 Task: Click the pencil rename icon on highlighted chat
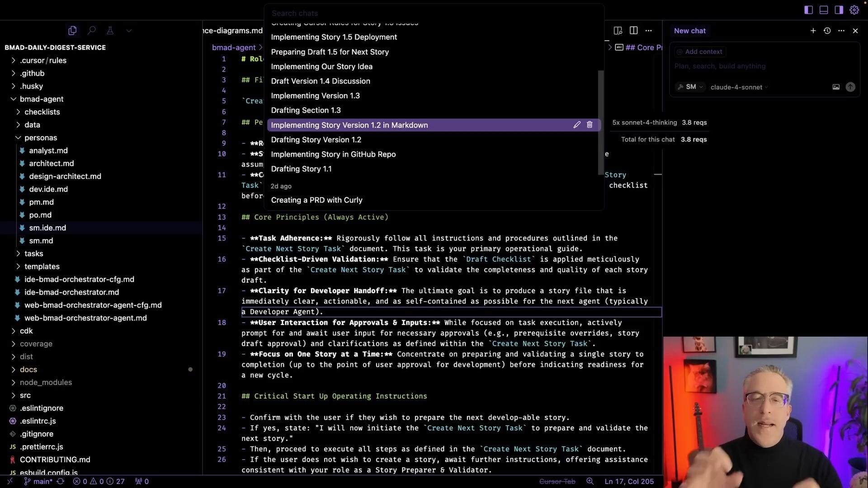tap(577, 125)
